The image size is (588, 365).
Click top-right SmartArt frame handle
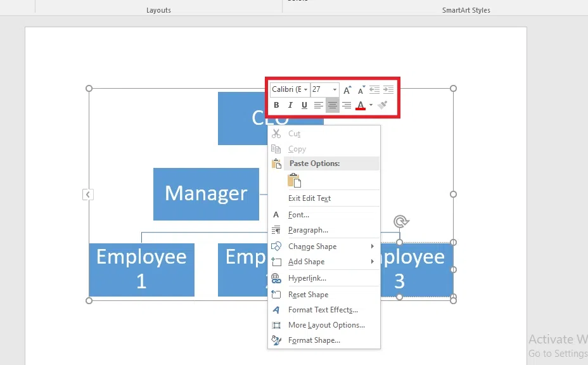point(454,89)
